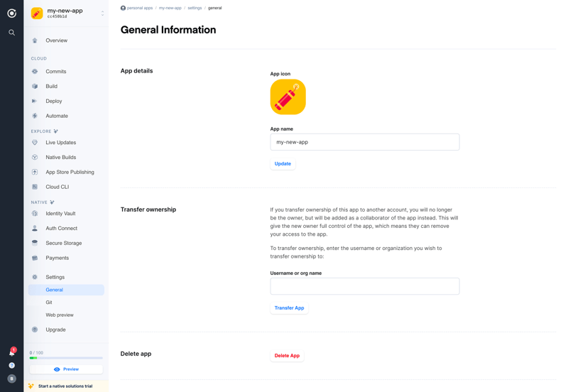The width and height of the screenshot is (568, 392).
Task: Click Start a native solutions trial banner
Action: pyautogui.click(x=66, y=386)
